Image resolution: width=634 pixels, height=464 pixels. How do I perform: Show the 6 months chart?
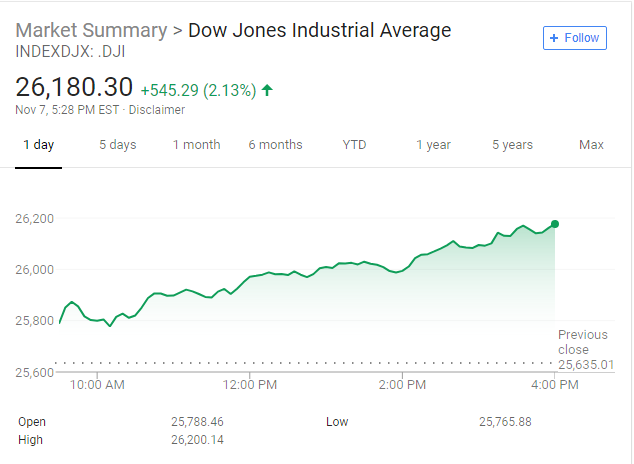point(275,145)
